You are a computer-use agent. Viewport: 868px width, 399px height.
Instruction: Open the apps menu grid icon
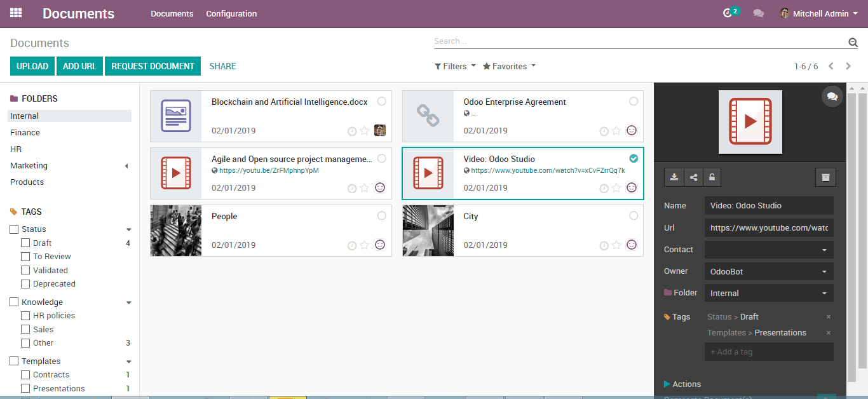click(x=15, y=13)
